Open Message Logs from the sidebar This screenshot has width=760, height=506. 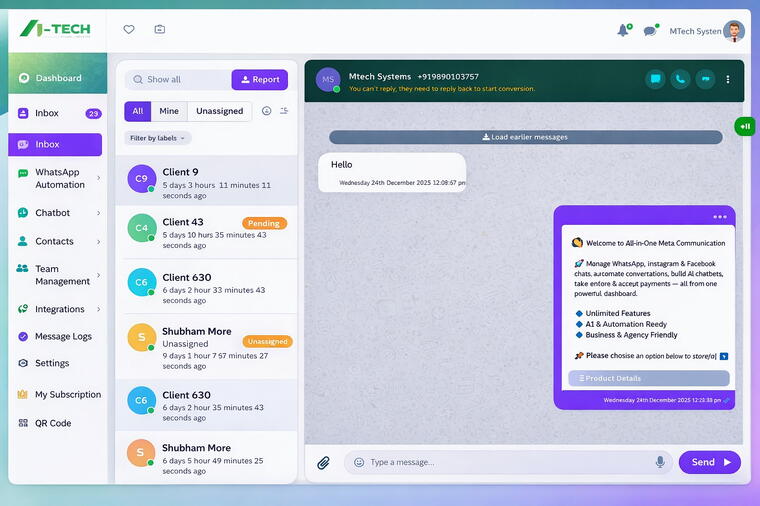coord(63,337)
